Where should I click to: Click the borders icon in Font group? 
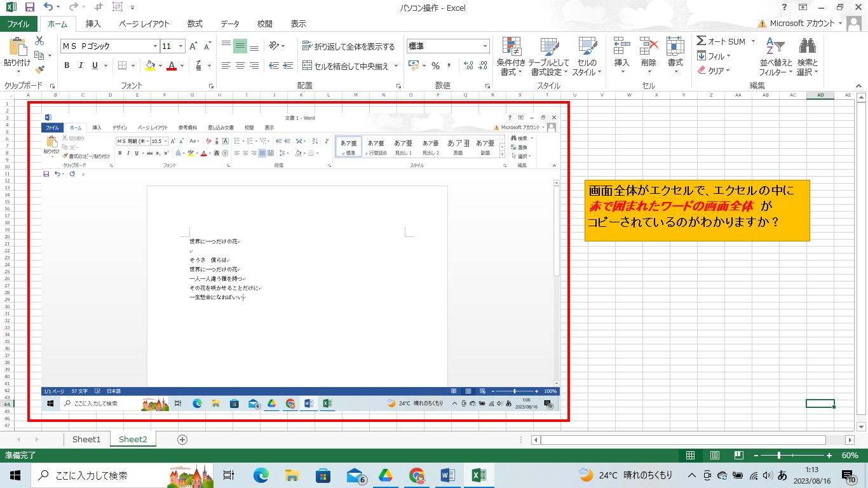pos(123,65)
